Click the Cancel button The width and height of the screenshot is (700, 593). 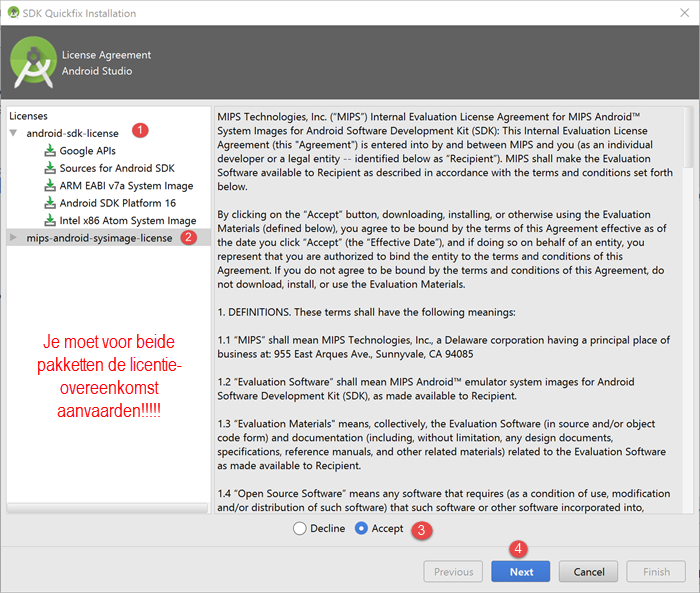click(x=588, y=572)
